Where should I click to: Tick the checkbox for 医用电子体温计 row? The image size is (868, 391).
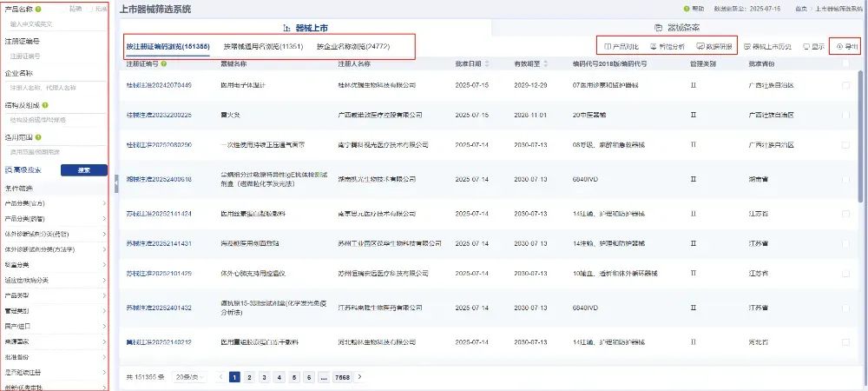(845, 85)
